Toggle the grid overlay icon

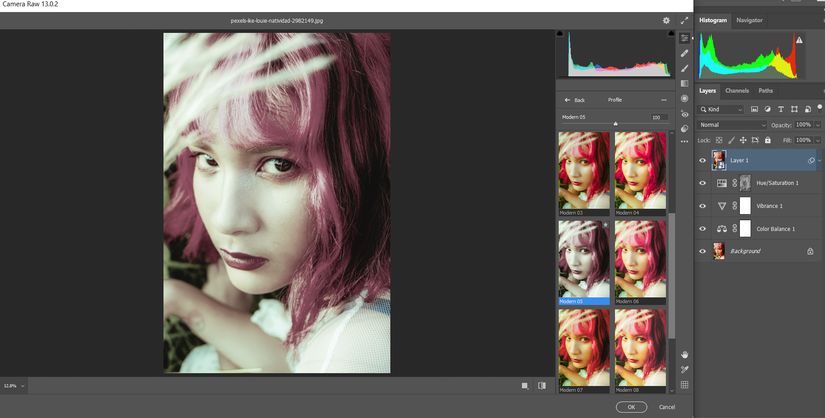click(684, 384)
